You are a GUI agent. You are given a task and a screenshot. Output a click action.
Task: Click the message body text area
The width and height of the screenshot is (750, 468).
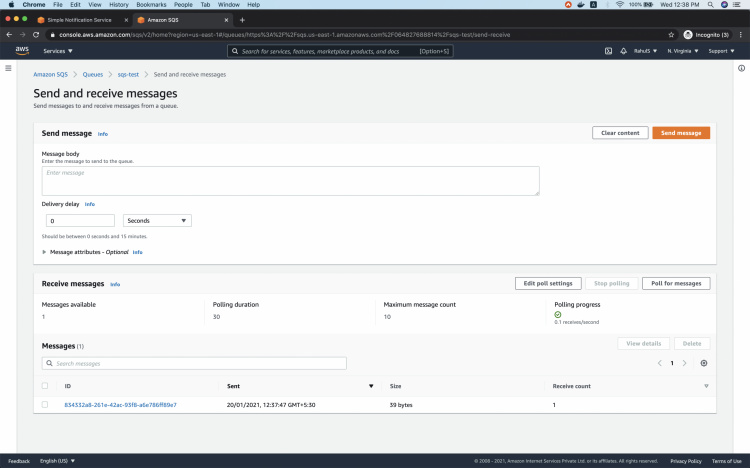click(x=290, y=181)
